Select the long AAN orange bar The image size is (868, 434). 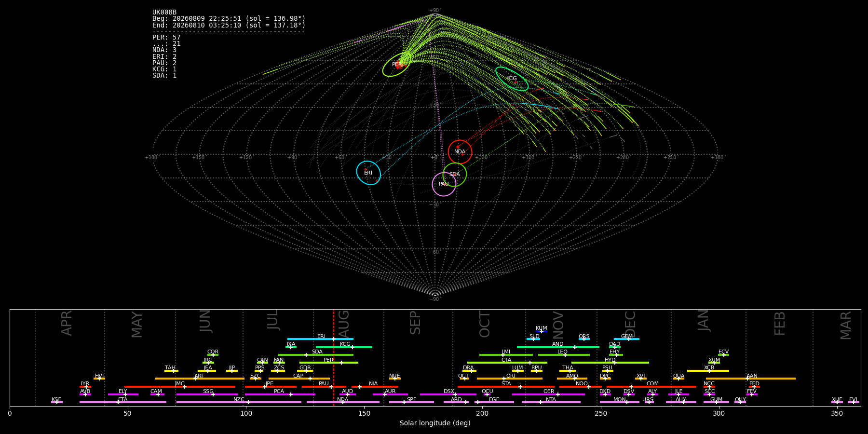pos(751,379)
